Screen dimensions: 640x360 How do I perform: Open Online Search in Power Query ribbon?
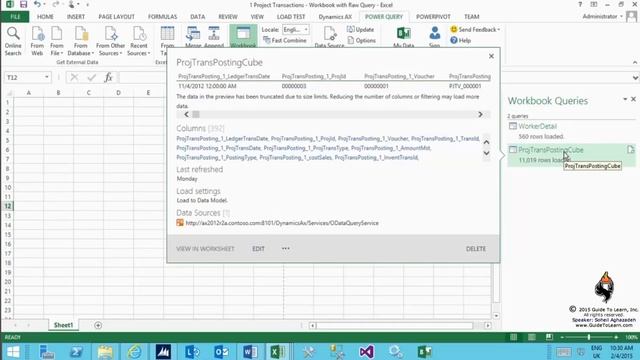click(13, 41)
